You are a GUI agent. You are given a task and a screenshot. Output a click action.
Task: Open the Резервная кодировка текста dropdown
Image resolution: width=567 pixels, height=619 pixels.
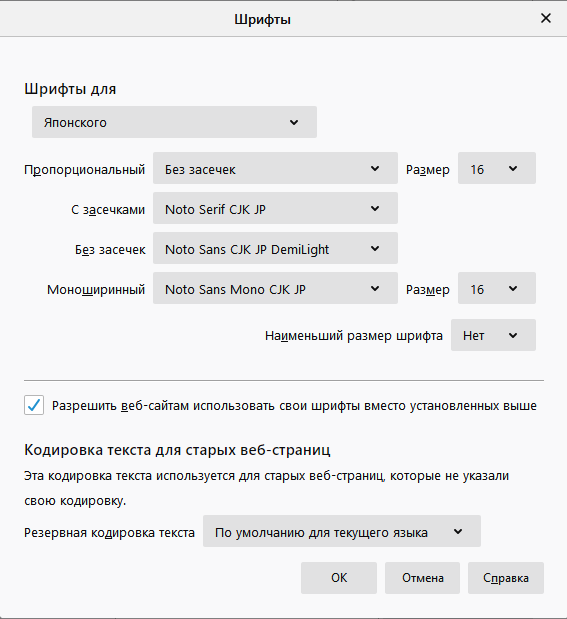pyautogui.click(x=342, y=531)
